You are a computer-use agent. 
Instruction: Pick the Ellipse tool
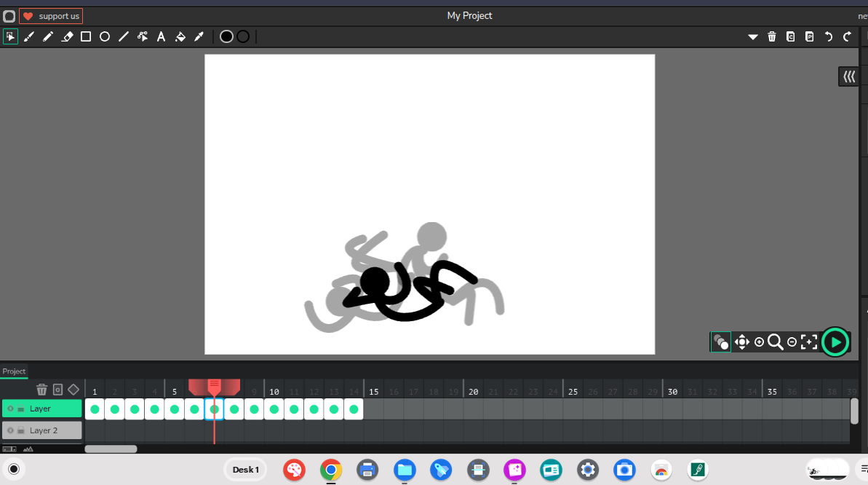[x=105, y=36]
